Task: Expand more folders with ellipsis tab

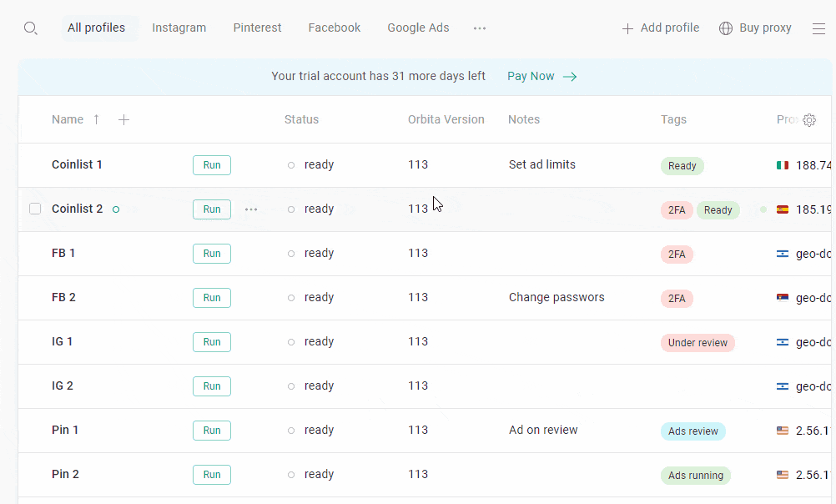Action: 480,28
